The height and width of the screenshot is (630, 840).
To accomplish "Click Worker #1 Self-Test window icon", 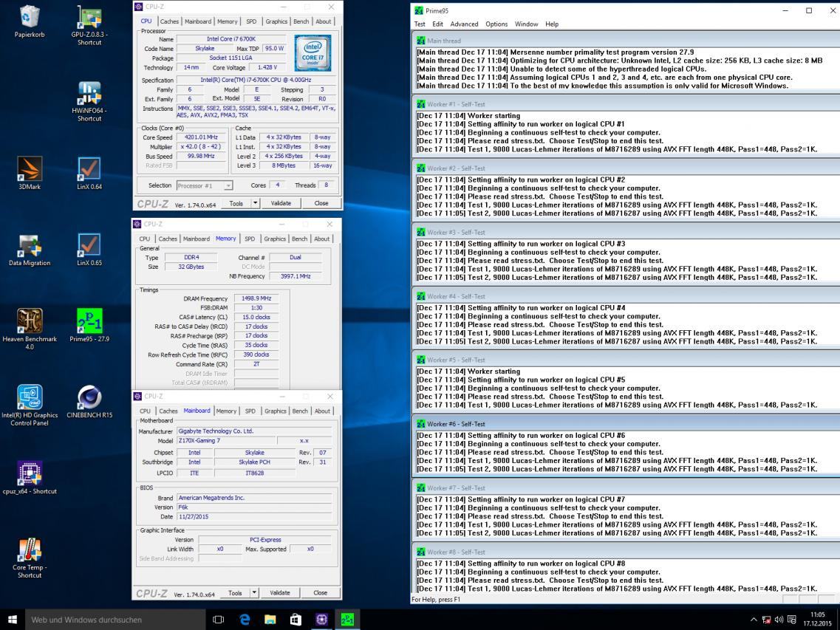I will pos(420,104).
